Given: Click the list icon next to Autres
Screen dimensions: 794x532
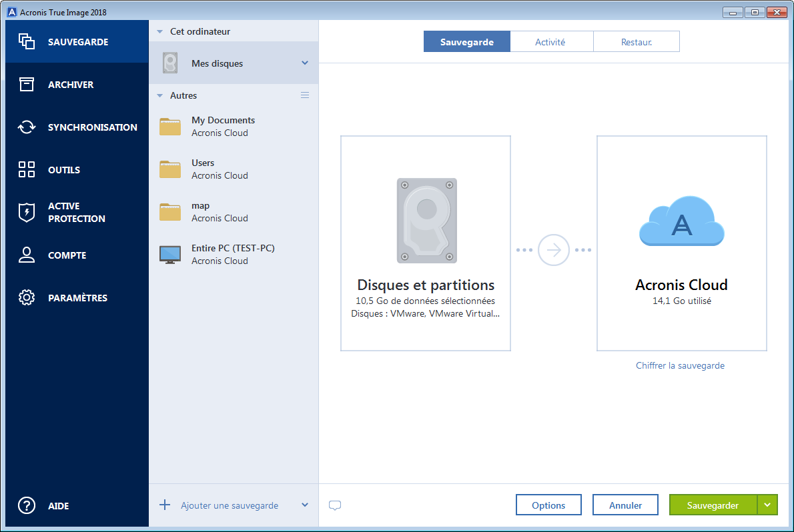Looking at the screenshot, I should coord(305,95).
